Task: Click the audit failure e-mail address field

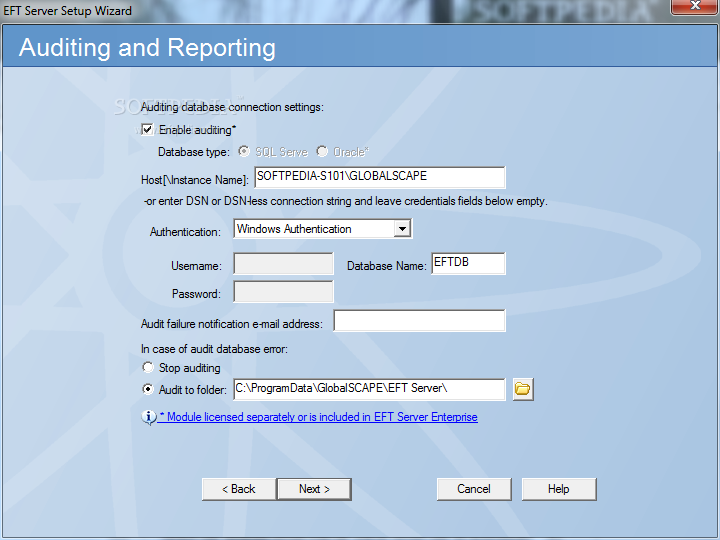Action: [419, 321]
